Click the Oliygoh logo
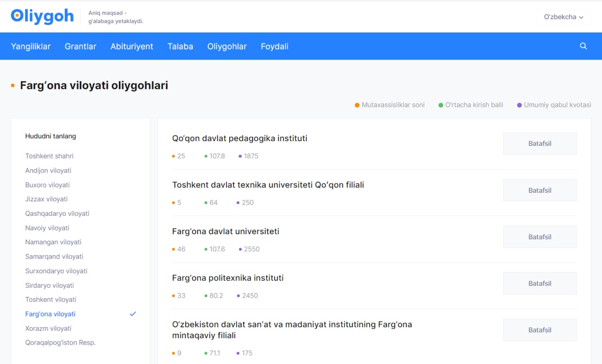This screenshot has width=602, height=364. point(42,16)
